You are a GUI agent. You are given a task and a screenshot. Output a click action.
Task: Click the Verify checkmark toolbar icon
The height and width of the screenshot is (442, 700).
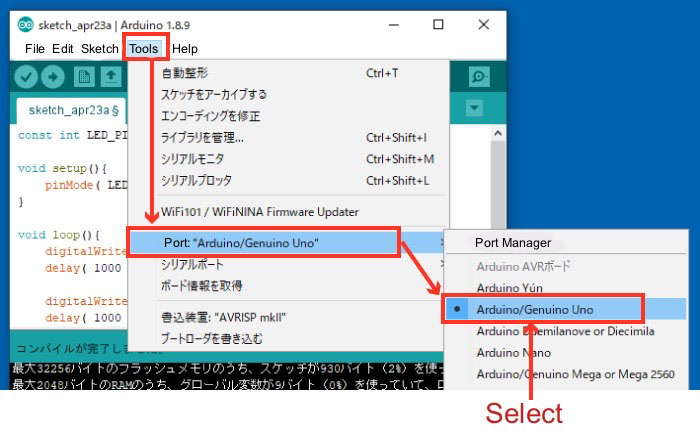click(x=26, y=77)
